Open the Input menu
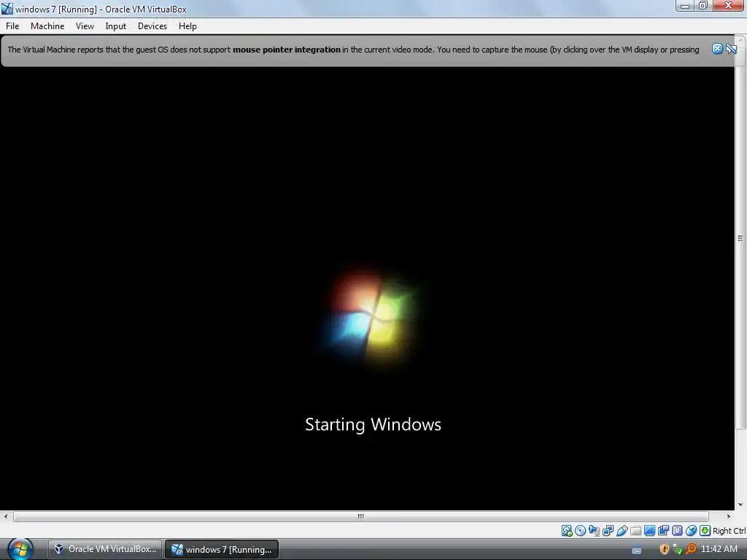The height and width of the screenshot is (560, 747). tap(116, 26)
